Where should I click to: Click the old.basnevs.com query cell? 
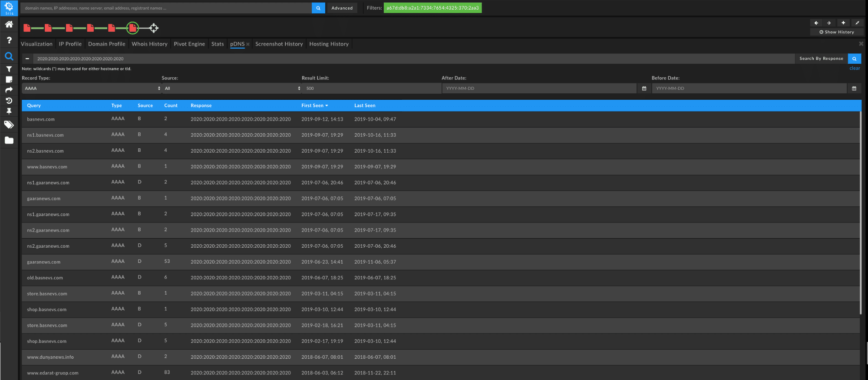(45, 278)
